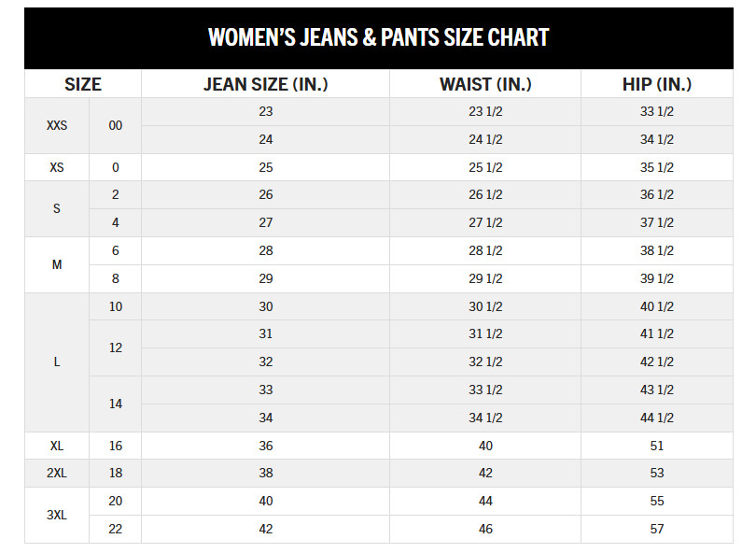This screenshot has width=756, height=553.
Task: Select the M size row label
Action: coord(57,265)
